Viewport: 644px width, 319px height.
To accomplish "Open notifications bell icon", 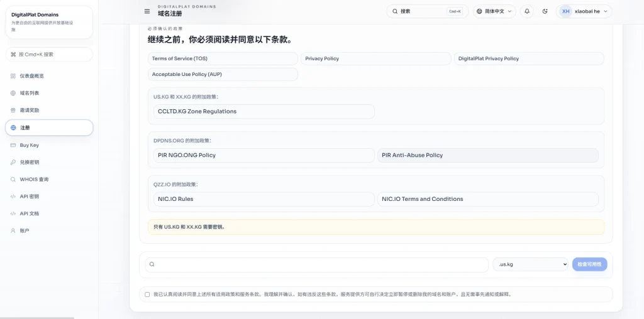I will 527,11.
